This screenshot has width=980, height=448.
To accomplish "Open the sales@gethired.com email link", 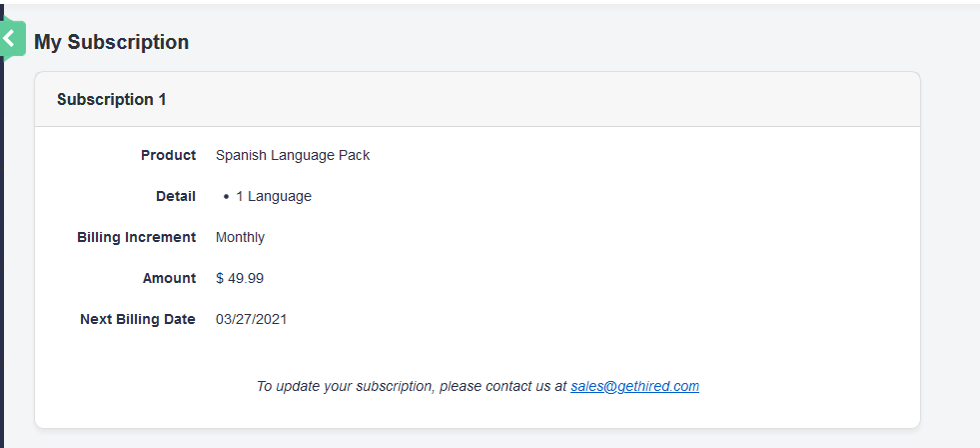I will (634, 386).
